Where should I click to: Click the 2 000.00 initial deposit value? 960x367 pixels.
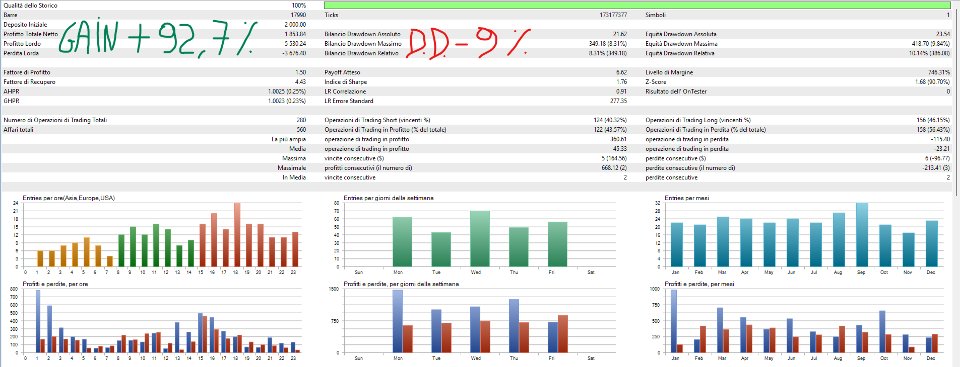point(296,25)
